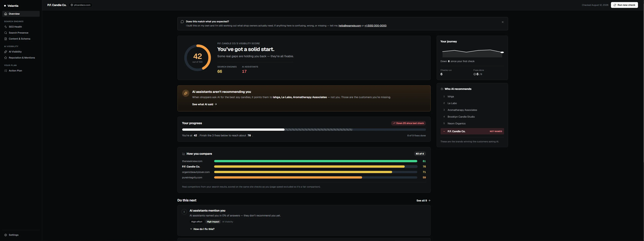Click P.F. Candle Co. NOT NAMED row
644x241 pixels.
click(472, 131)
